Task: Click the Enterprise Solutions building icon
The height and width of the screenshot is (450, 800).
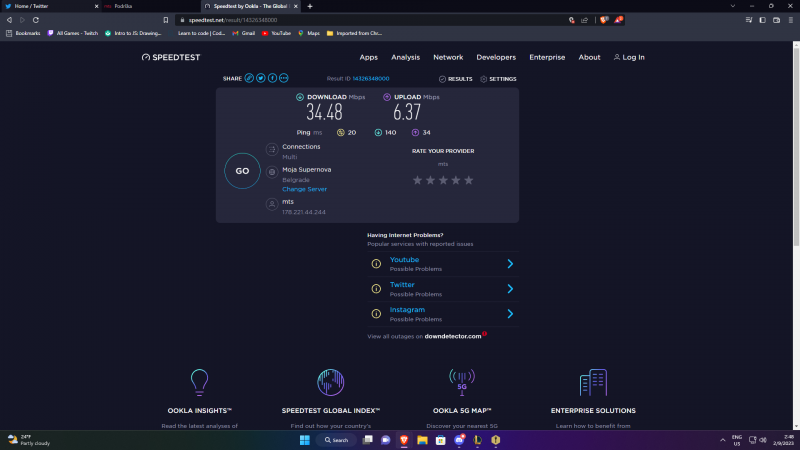Action: pyautogui.click(x=593, y=382)
